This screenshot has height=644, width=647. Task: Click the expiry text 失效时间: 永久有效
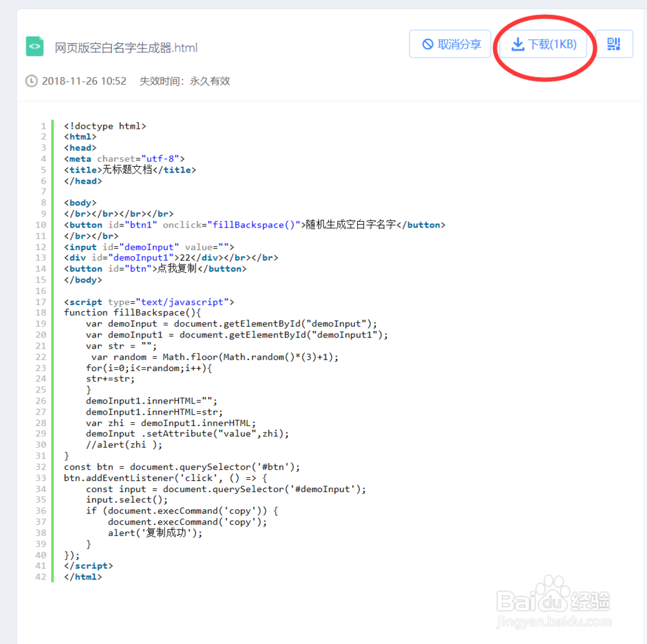pos(184,81)
